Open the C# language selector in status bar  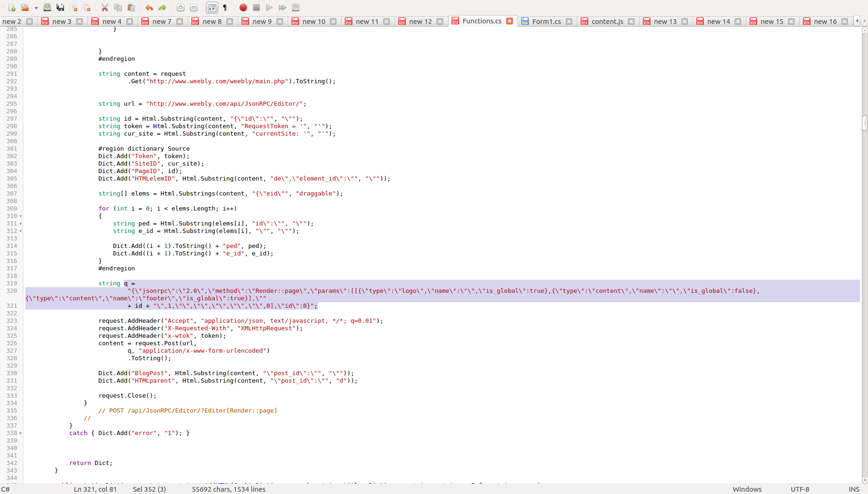tap(6, 489)
